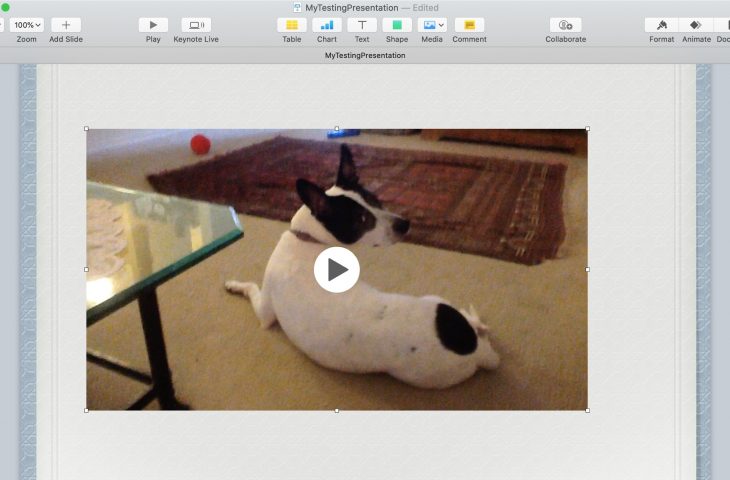This screenshot has height=480, width=730.
Task: Click the top-center selection handle of the video
Action: (337, 128)
